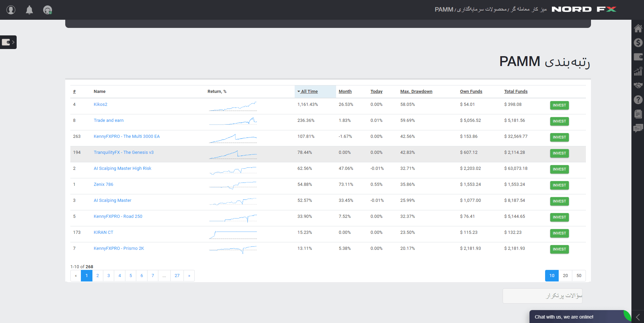Go to pagination page 2
Viewport: 644px width, 323px height.
pos(98,276)
